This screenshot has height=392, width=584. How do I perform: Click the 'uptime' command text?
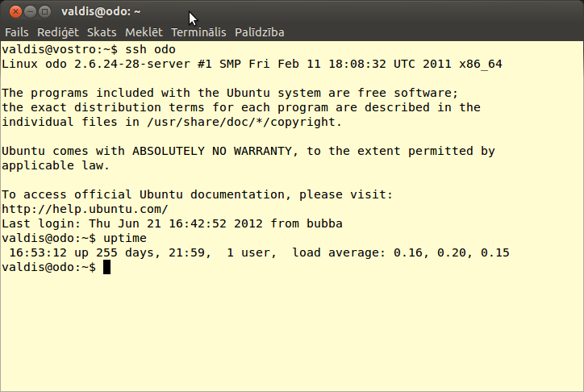pyautogui.click(x=124, y=238)
